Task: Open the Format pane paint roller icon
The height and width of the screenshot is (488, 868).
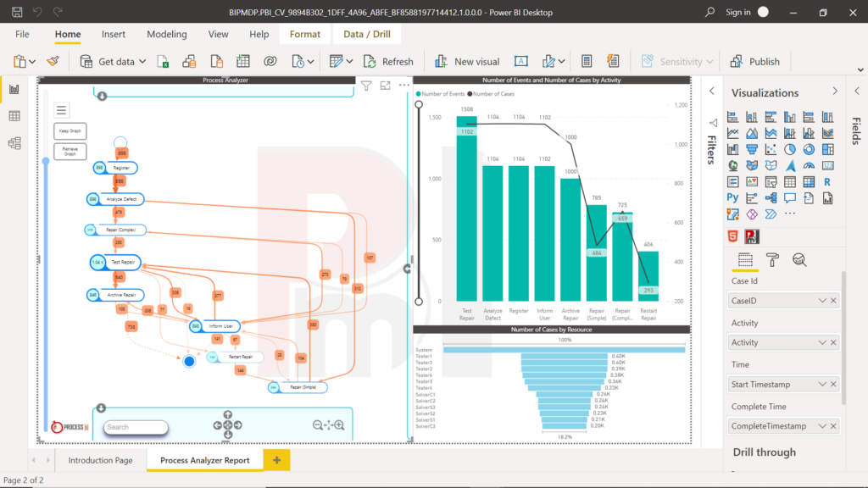Action: 774,259
